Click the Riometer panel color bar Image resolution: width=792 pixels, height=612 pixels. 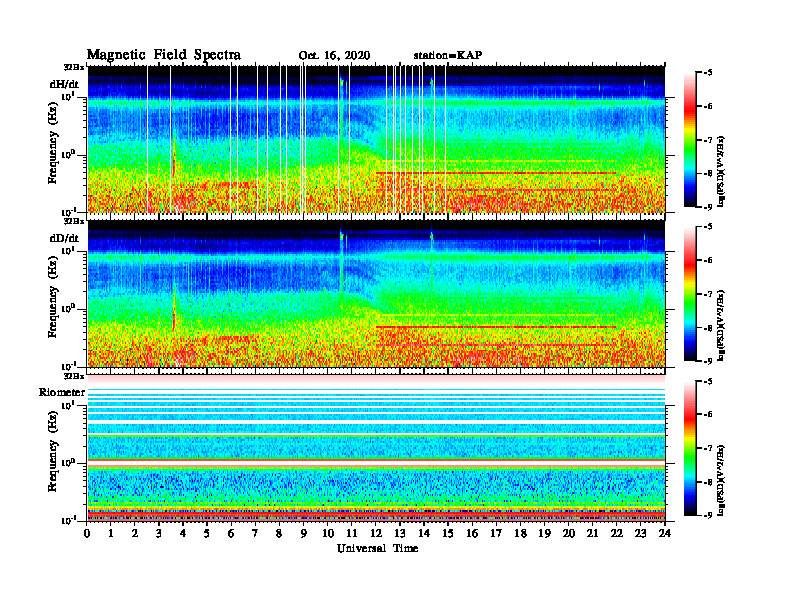coord(690,448)
